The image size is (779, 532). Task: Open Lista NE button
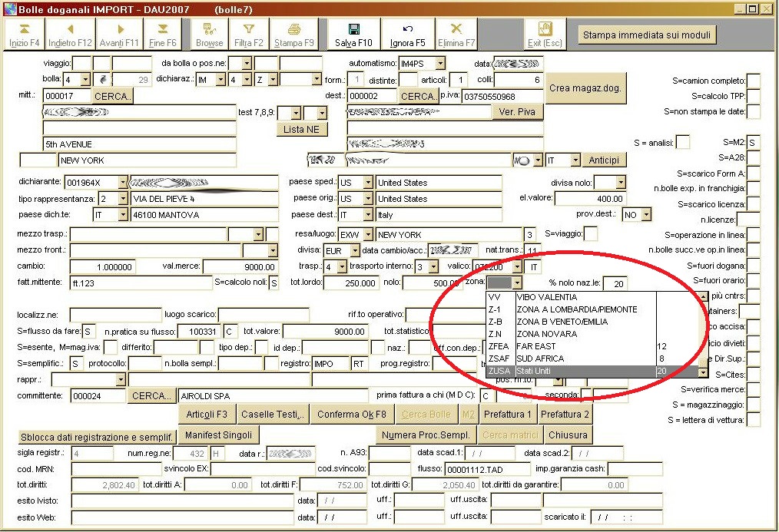tap(301, 129)
